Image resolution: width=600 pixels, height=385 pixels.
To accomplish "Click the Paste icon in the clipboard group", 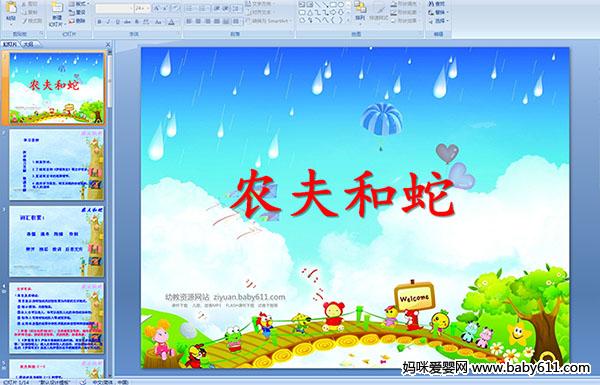I will [11, 8].
